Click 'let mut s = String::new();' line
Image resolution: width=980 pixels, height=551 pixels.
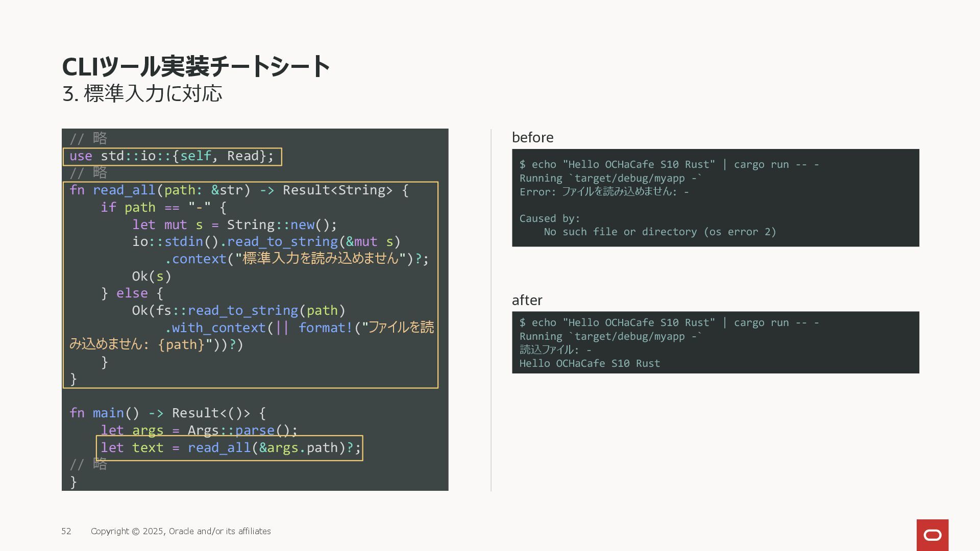click(235, 224)
